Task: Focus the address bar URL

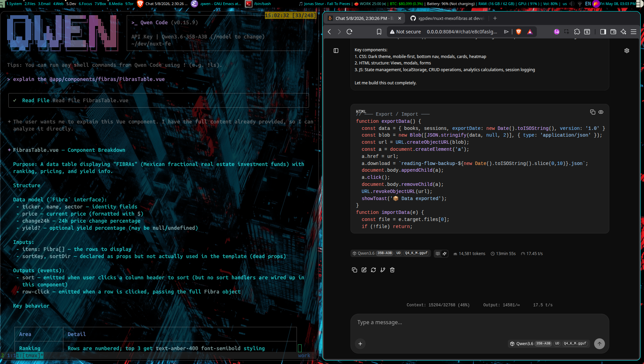Action: click(x=462, y=32)
